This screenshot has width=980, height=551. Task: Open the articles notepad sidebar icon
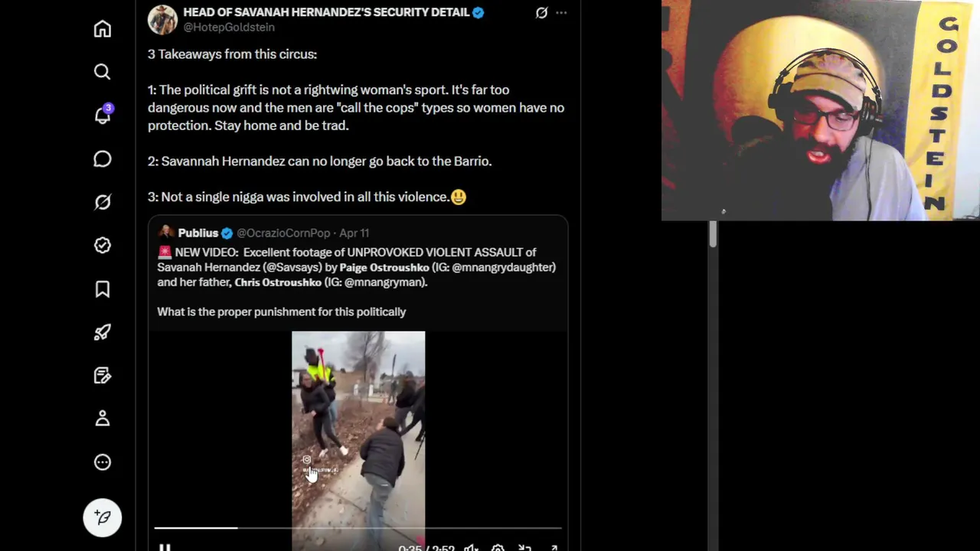tap(103, 375)
